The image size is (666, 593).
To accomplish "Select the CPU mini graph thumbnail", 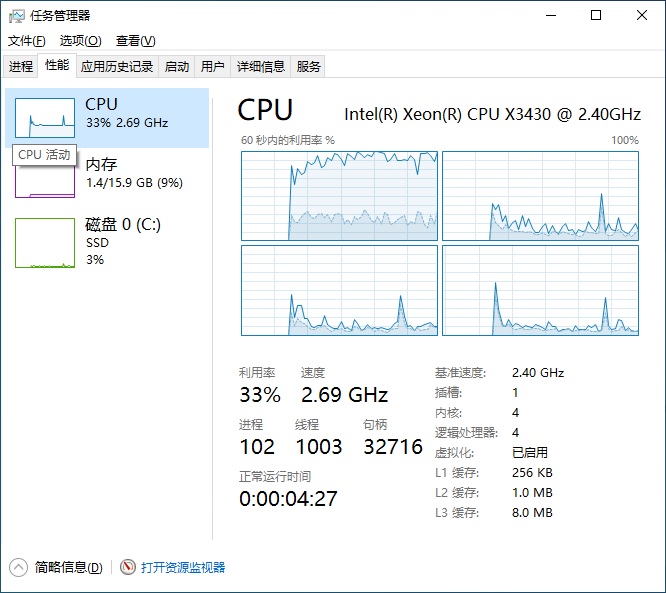I will click(45, 118).
